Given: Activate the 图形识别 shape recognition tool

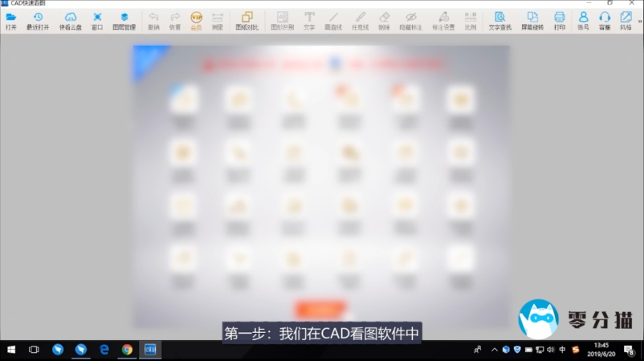Looking at the screenshot, I should (283, 21).
